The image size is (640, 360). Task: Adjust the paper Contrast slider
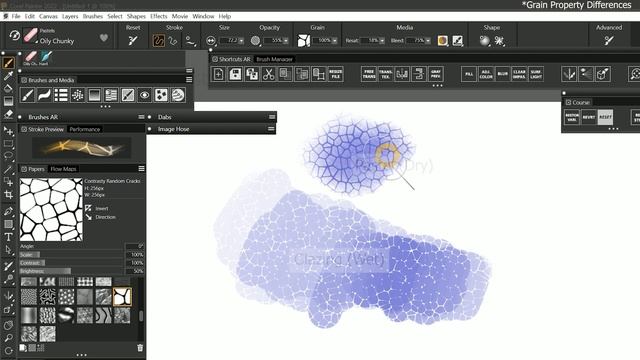(x=71, y=263)
